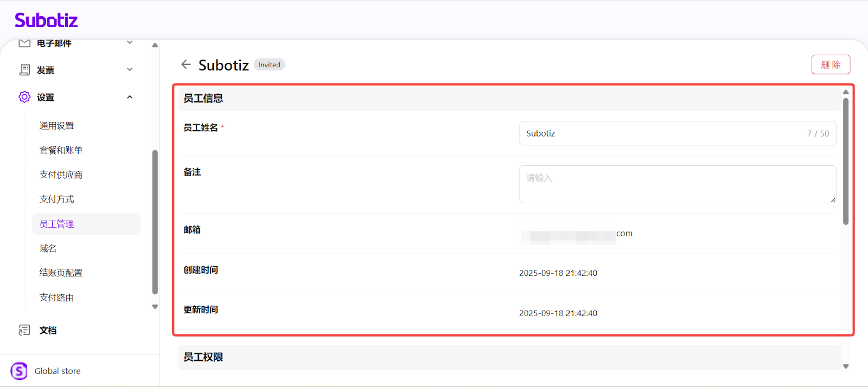The image size is (868, 387).
Task: Open 通用设置 in settings submenu
Action: [56, 126]
